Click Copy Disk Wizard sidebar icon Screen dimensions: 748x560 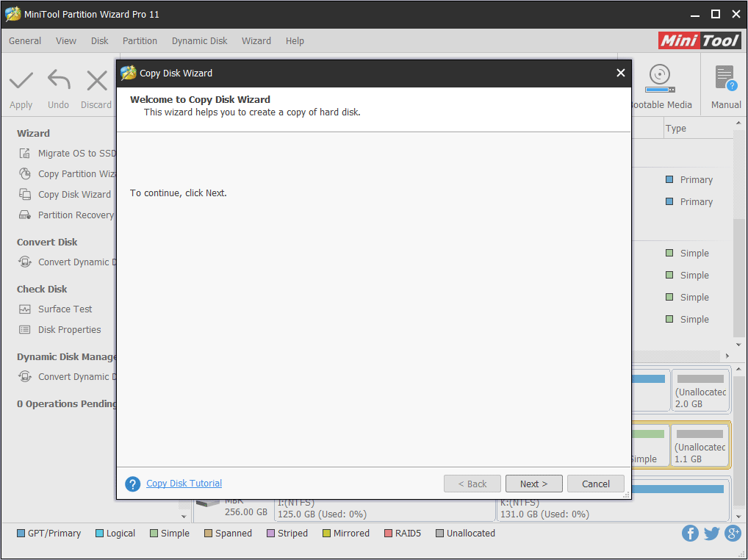(25, 194)
